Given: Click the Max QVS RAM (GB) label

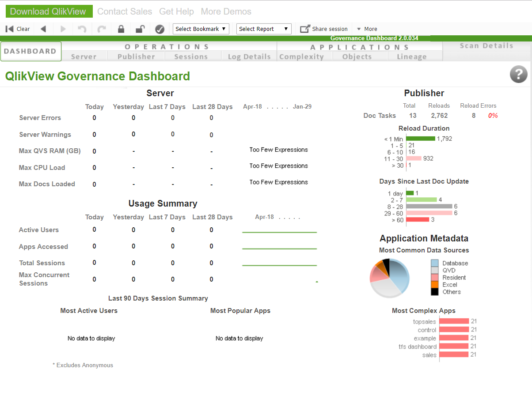Looking at the screenshot, I should [50, 151].
